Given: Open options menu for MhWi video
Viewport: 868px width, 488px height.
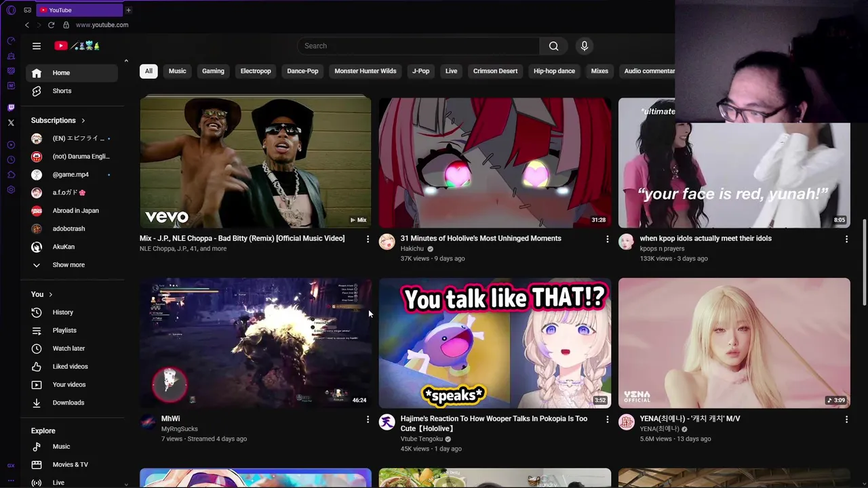Looking at the screenshot, I should (368, 420).
